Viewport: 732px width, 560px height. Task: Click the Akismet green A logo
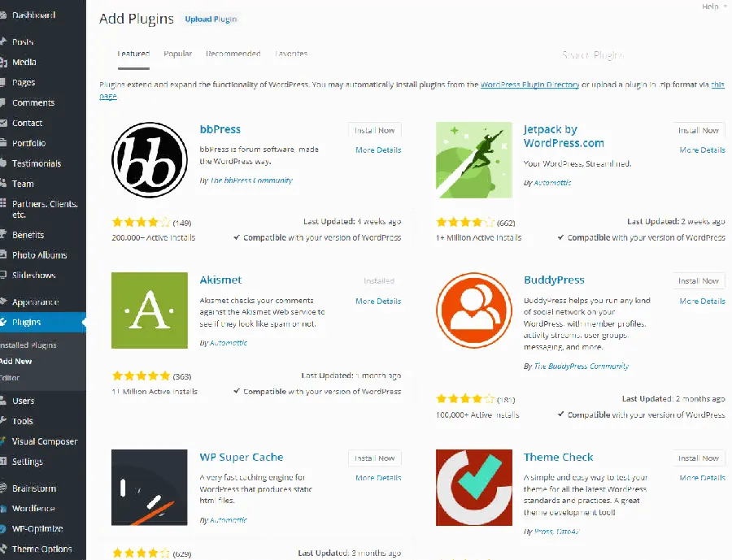pyautogui.click(x=150, y=310)
